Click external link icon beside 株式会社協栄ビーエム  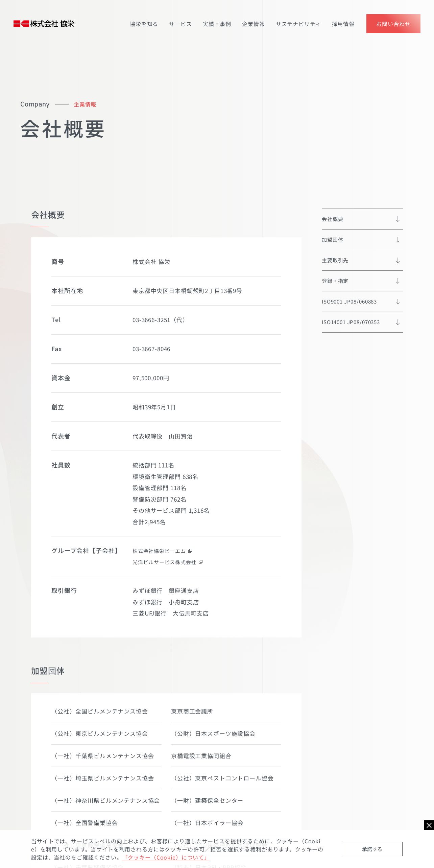point(190,551)
